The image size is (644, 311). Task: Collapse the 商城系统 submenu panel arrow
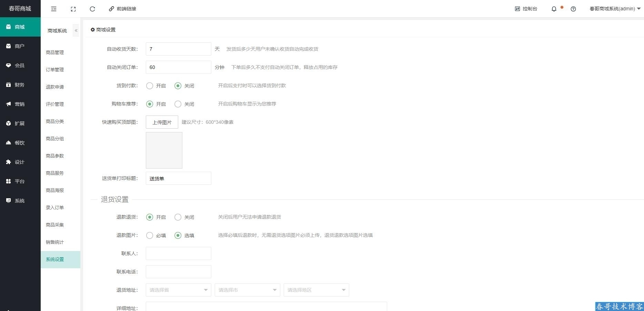click(76, 31)
